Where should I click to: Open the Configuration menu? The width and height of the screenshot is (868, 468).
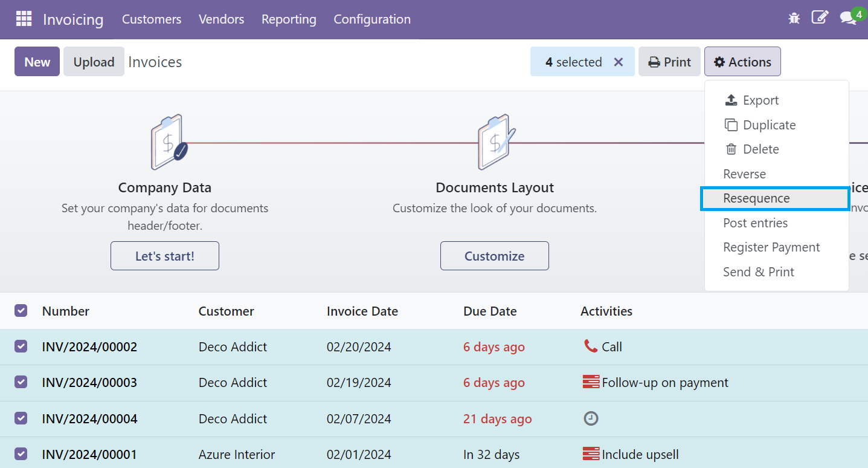pyautogui.click(x=372, y=19)
